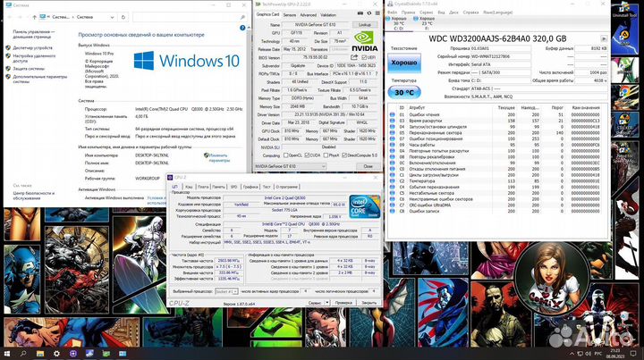Open the address bar history dropdown in System window
The width and height of the screenshot is (644, 360).
click(112, 17)
